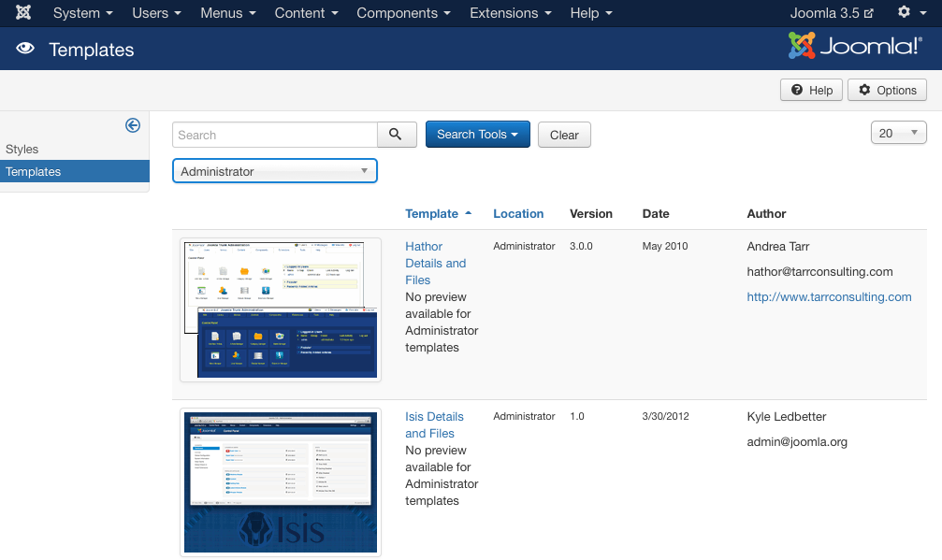Click the Clear button
The width and height of the screenshot is (942, 560).
[x=564, y=135]
